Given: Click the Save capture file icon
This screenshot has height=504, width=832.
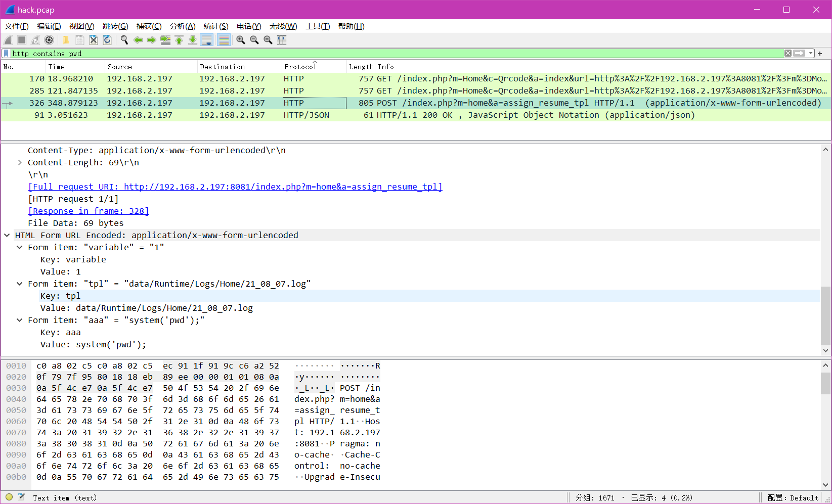Looking at the screenshot, I should 79,40.
